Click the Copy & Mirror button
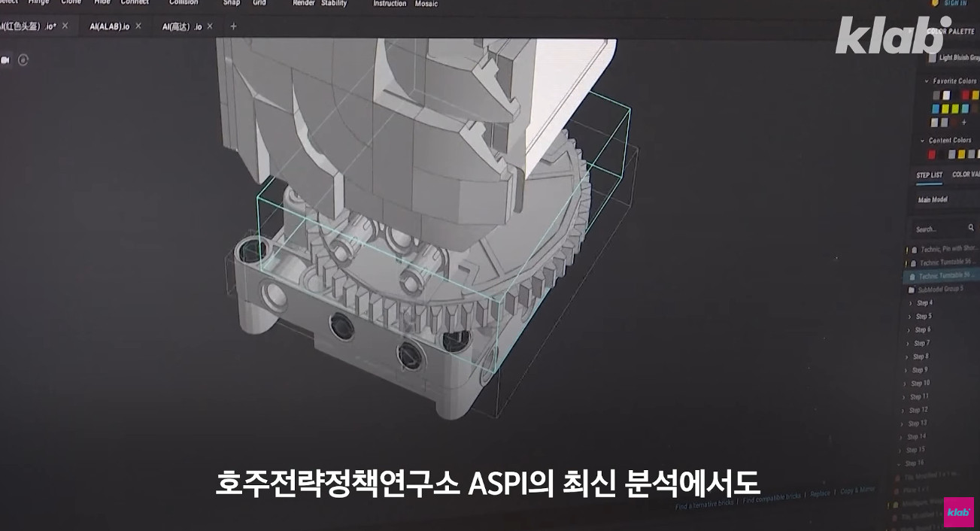The height and width of the screenshot is (531, 980). (x=857, y=490)
